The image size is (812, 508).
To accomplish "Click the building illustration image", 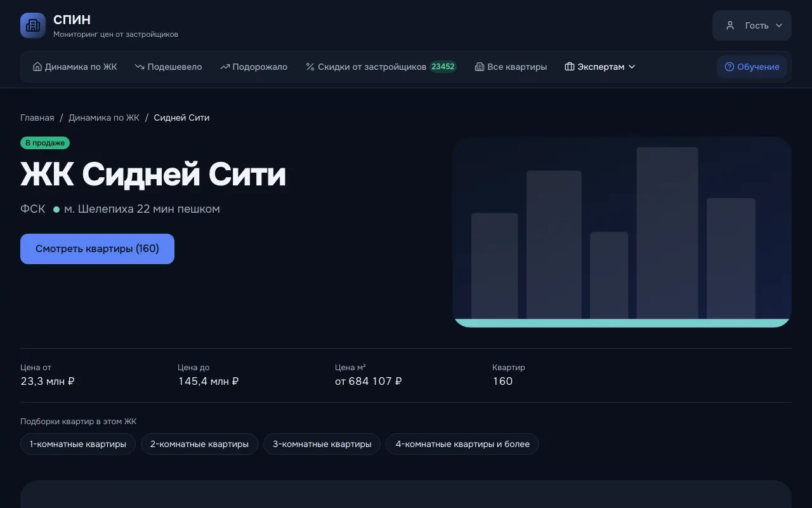I will (x=622, y=232).
